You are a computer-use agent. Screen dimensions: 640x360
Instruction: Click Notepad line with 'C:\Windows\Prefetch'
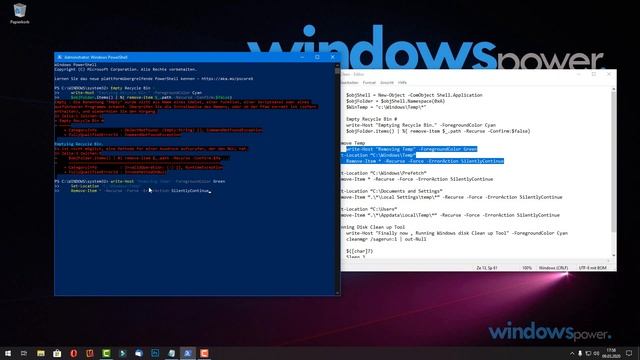[384, 173]
